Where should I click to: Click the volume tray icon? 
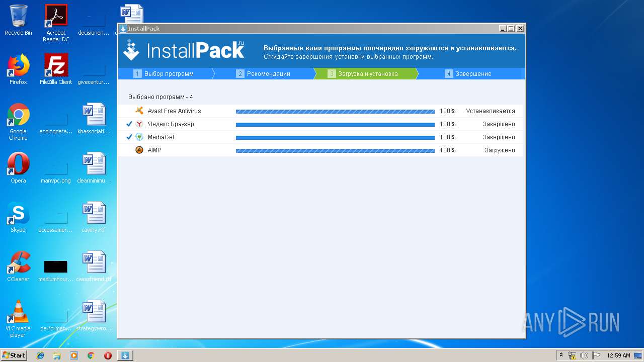click(x=584, y=355)
